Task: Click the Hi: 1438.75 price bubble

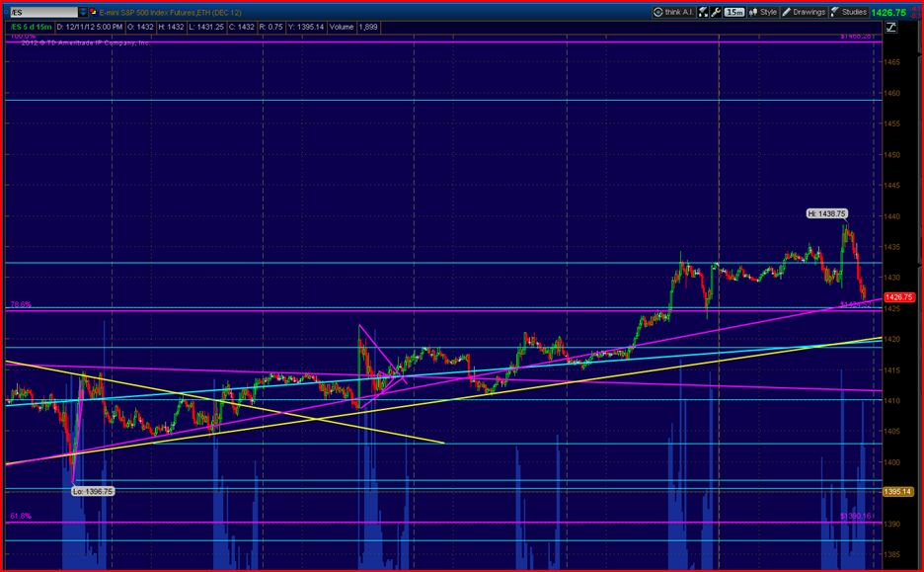Action: tap(827, 214)
